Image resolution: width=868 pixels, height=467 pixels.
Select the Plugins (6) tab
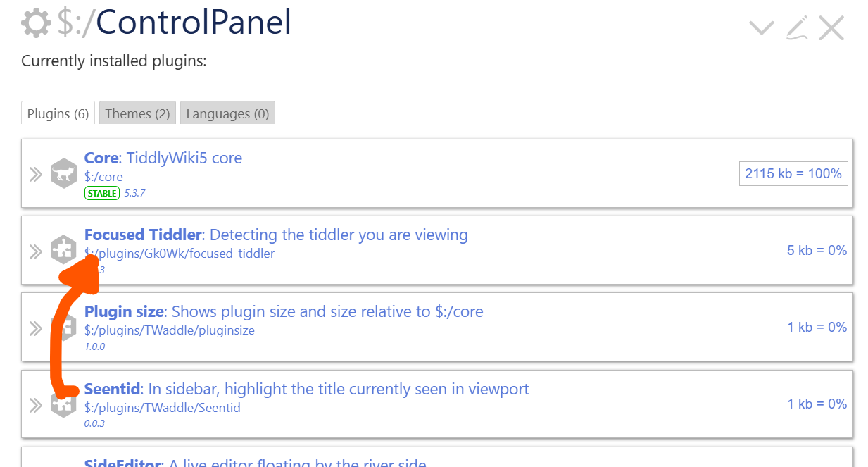coord(58,113)
